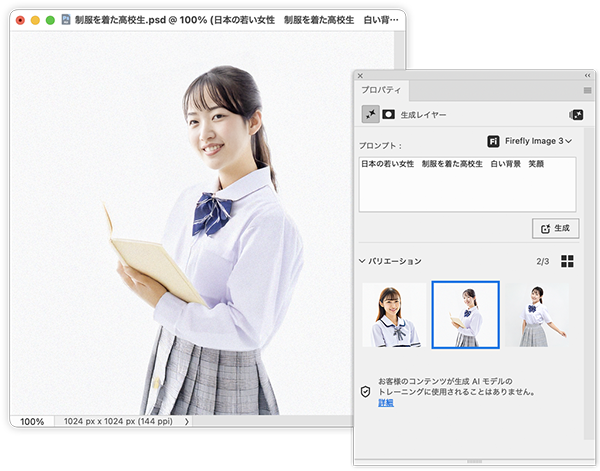
Task: Click the 2/3 variation counter
Action: click(543, 261)
